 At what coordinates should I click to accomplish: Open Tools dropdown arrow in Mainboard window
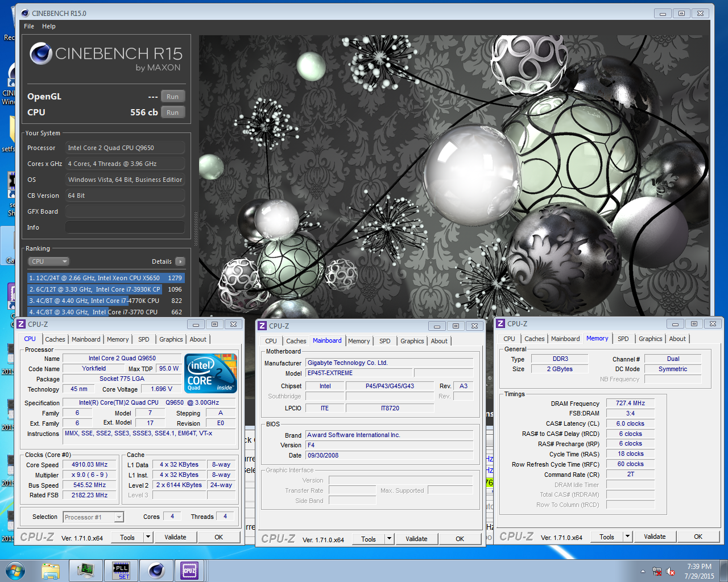tap(389, 539)
